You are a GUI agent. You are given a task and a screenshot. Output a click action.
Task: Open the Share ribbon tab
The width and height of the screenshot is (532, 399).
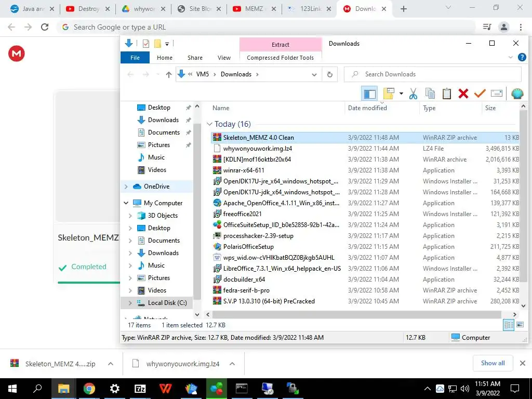click(195, 58)
